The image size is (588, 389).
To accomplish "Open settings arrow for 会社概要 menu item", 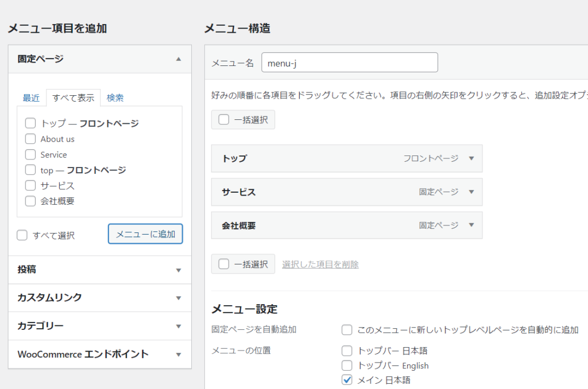I will (471, 225).
